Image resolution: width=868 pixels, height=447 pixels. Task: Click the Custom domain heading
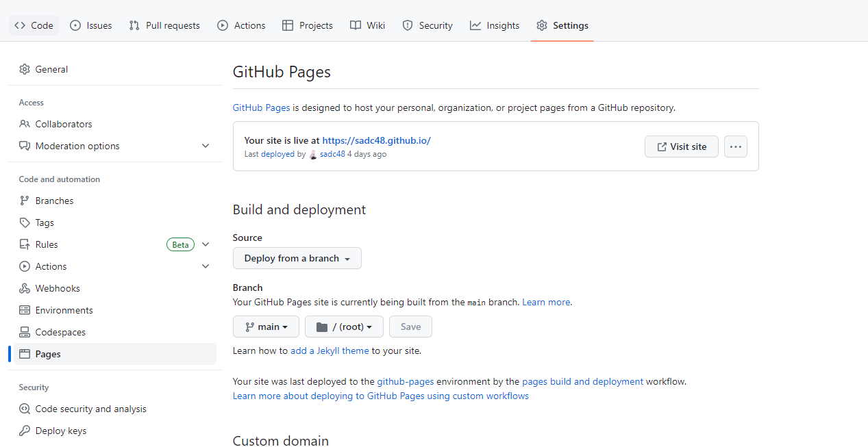[x=281, y=440]
